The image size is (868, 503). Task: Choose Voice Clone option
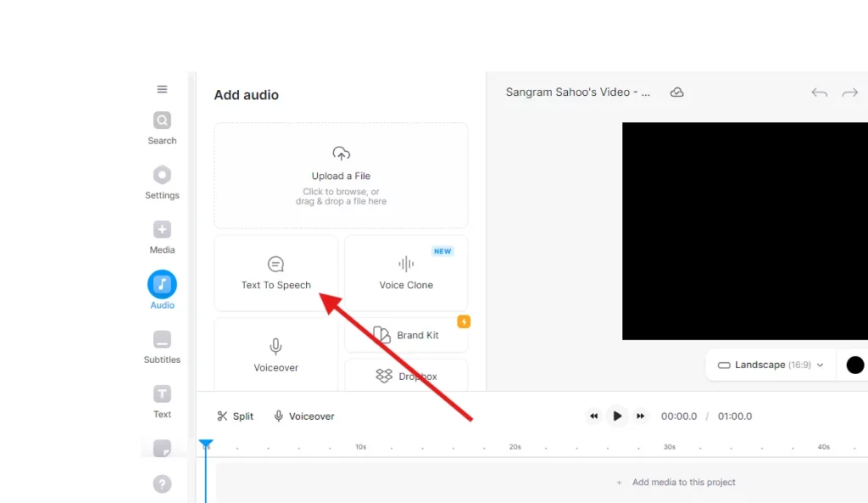point(406,272)
